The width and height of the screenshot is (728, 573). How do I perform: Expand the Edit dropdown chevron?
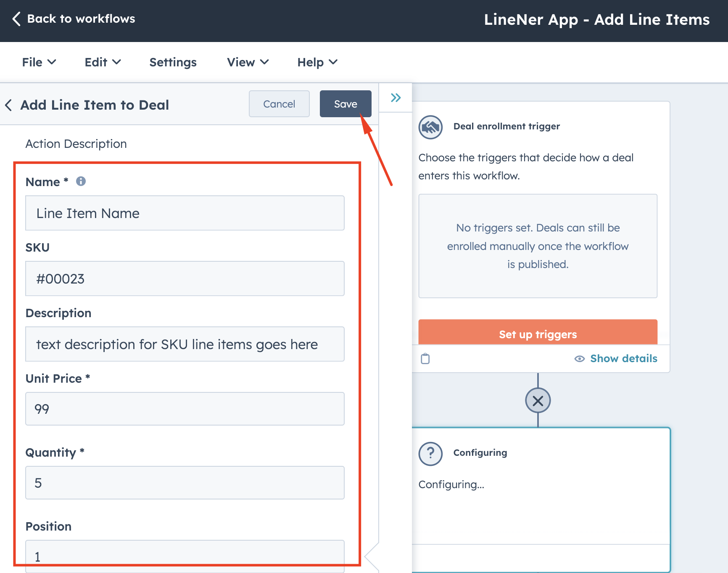pyautogui.click(x=117, y=62)
